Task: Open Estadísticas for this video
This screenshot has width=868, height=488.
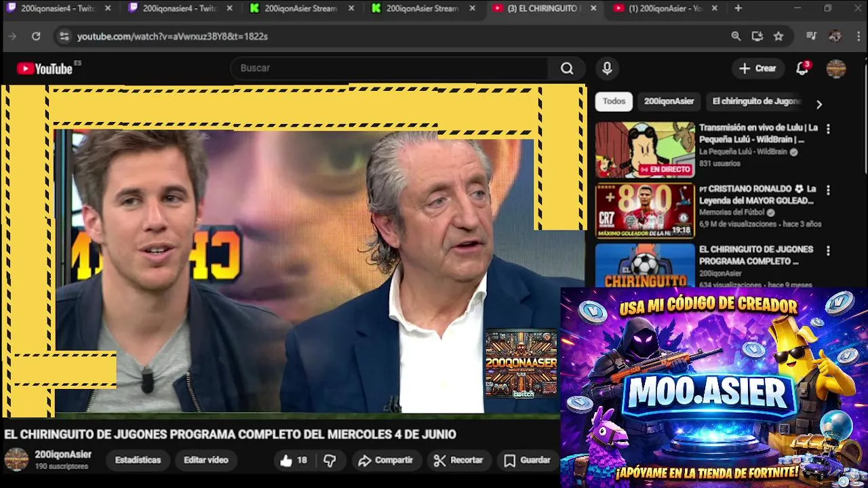Action: 138,460
